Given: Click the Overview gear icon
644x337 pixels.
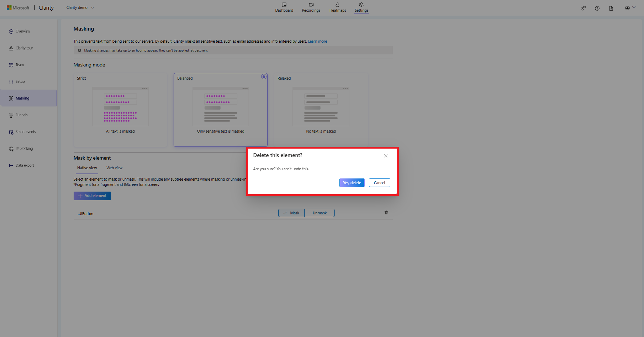Looking at the screenshot, I should (x=11, y=32).
